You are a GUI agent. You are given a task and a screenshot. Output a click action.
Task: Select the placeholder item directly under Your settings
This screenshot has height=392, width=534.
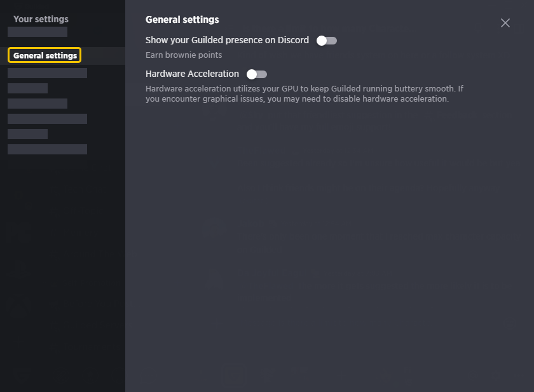pyautogui.click(x=38, y=32)
